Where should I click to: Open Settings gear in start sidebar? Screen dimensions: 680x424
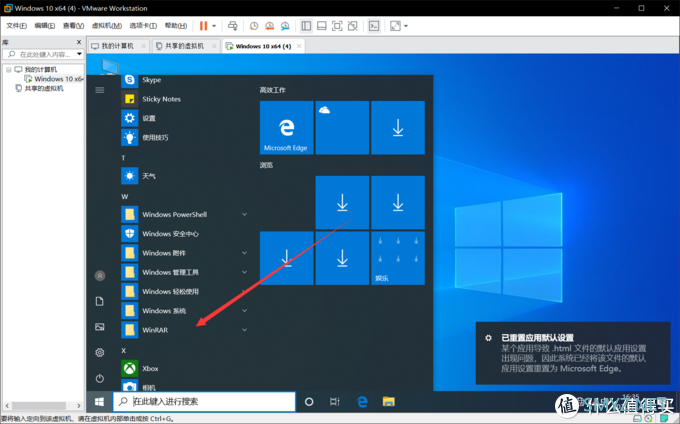coord(100,352)
